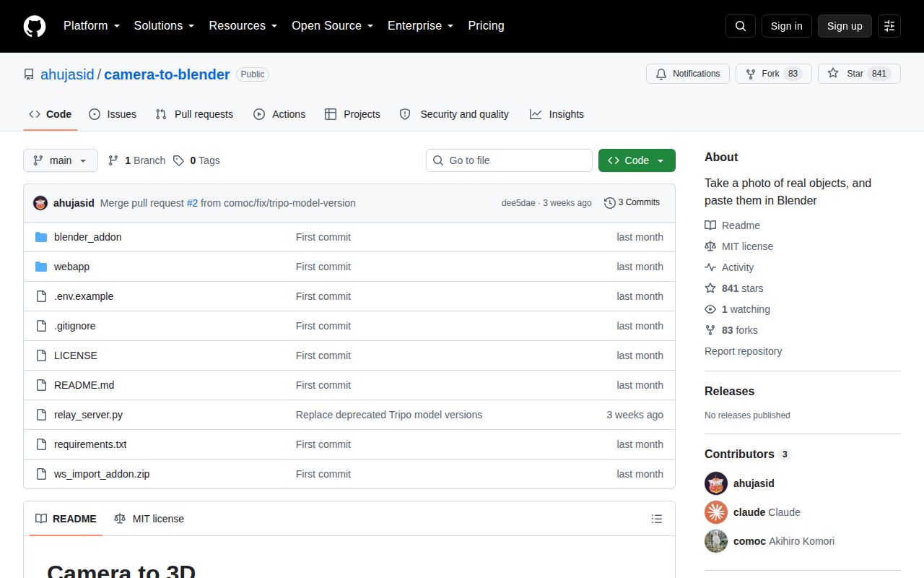Open the Contributors heading link

click(748, 454)
